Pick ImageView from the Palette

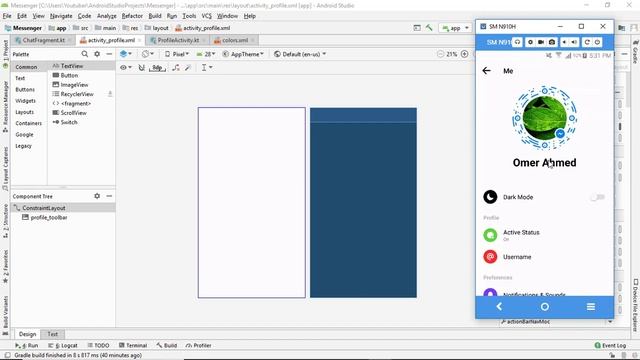pos(70,85)
